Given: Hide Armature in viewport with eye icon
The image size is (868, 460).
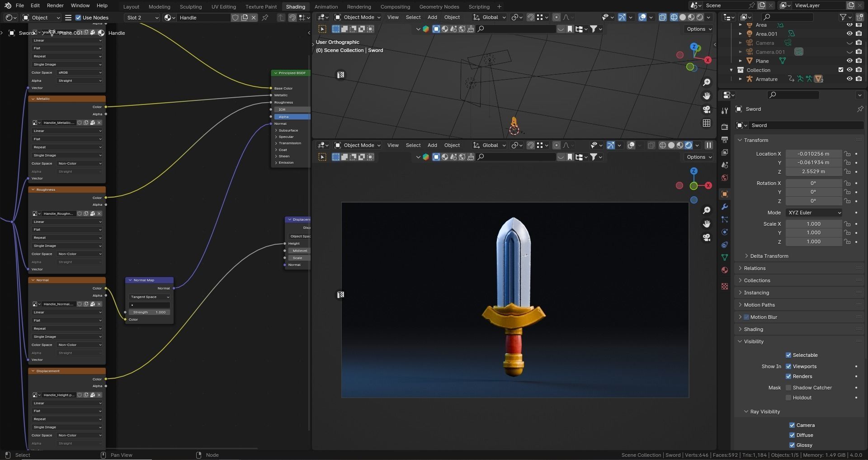Looking at the screenshot, I should pyautogui.click(x=849, y=79).
